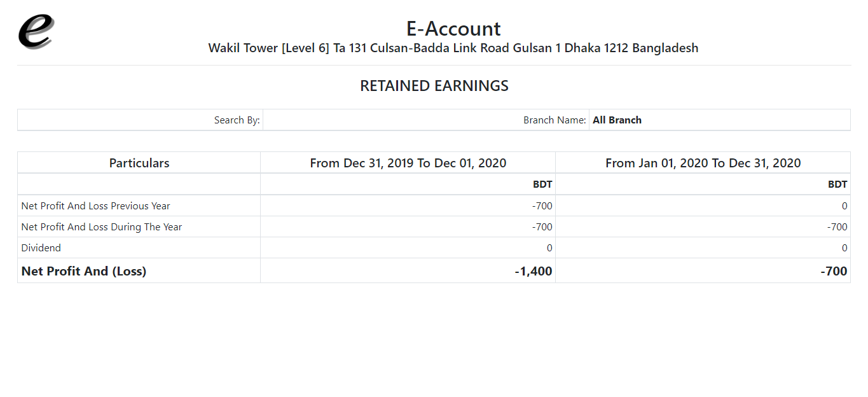Click the bold -700 total in last column
The image size is (868, 397).
click(834, 271)
